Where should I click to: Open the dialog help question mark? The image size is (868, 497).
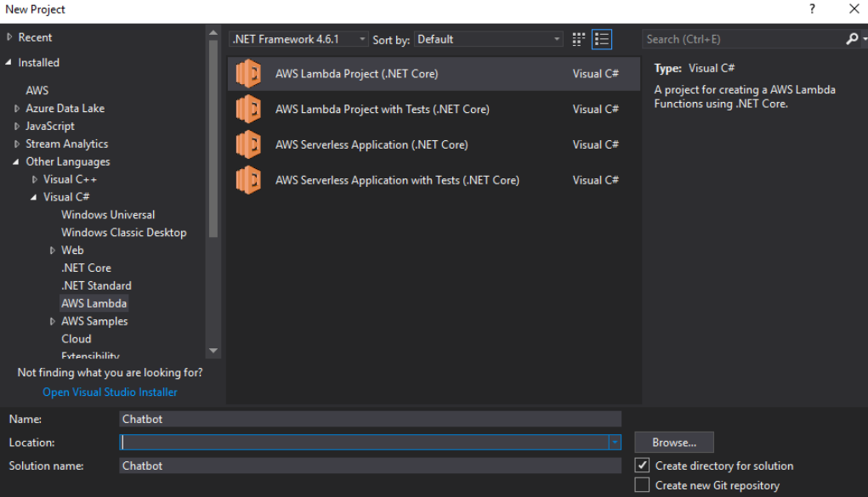tap(812, 8)
